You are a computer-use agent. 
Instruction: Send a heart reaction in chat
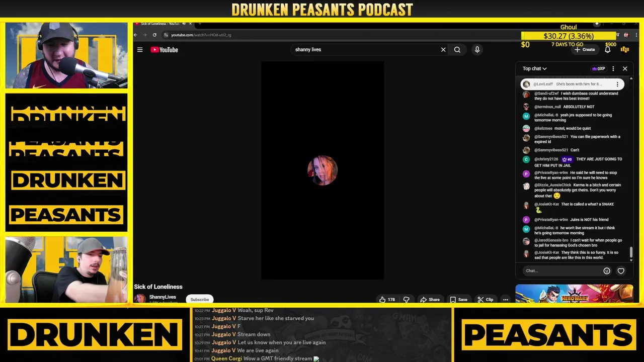pos(621,271)
